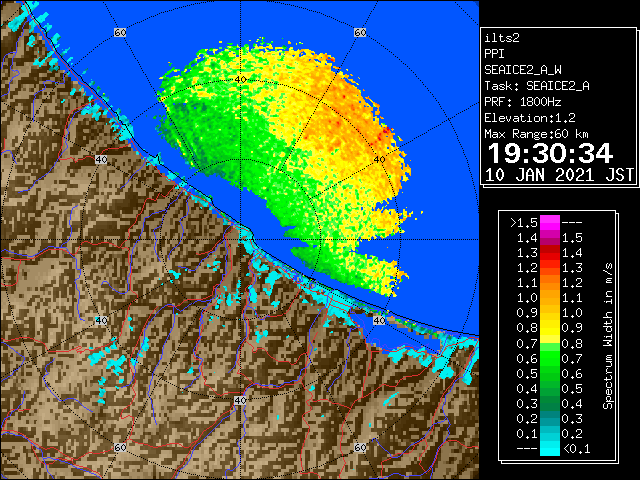Screen dimensions: 640x480
Task: Click the '<0.1' legend label
Action: click(576, 449)
